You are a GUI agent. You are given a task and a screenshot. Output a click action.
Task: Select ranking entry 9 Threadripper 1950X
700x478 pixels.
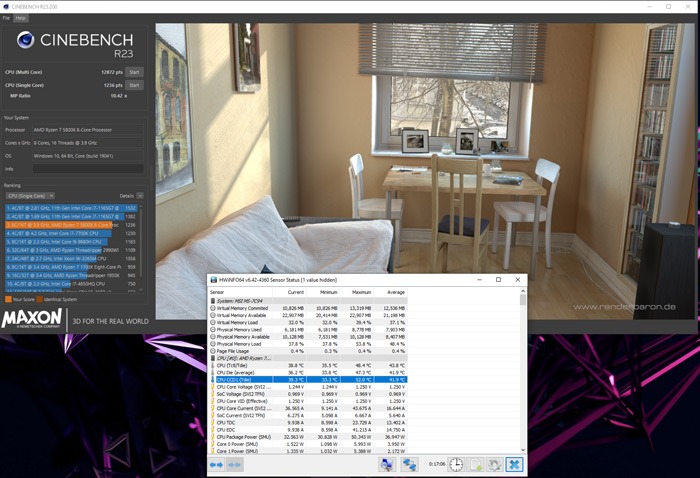tap(71, 275)
